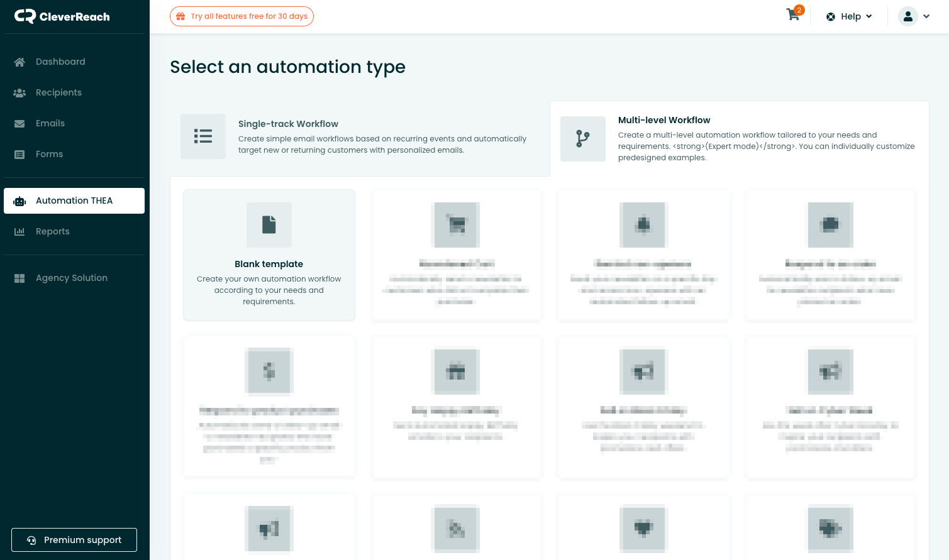Click the Agency Solution grid icon
The width and height of the screenshot is (949, 560).
(x=19, y=278)
